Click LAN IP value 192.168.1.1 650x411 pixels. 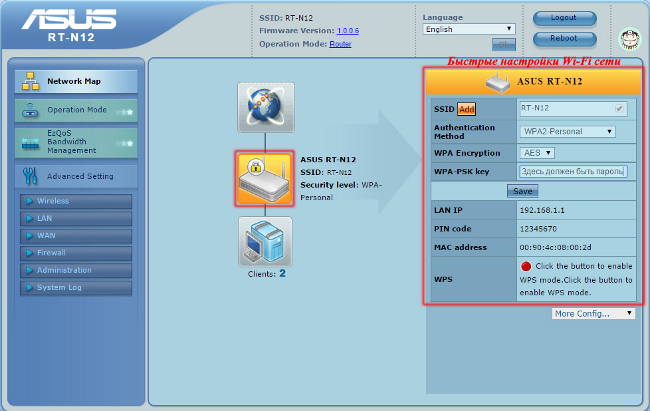click(x=542, y=211)
